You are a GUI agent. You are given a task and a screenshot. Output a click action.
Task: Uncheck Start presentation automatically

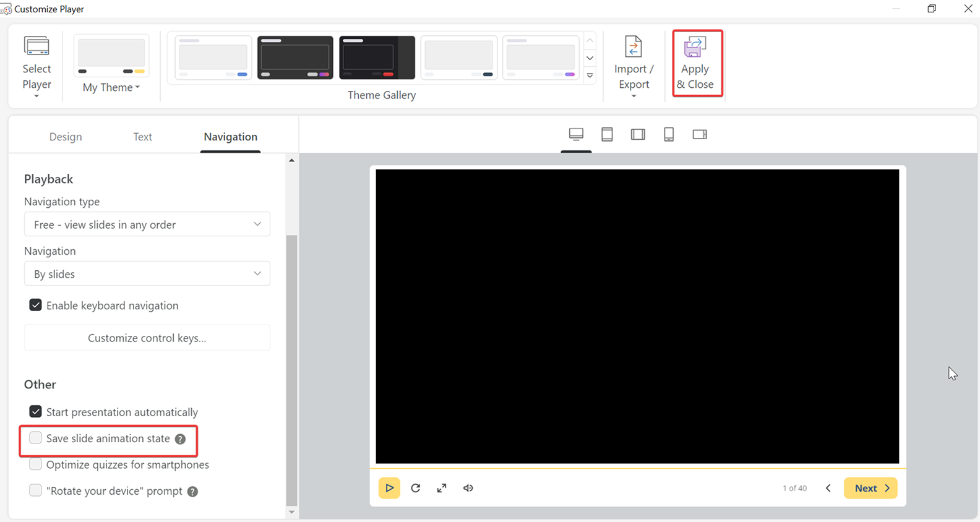coord(36,412)
